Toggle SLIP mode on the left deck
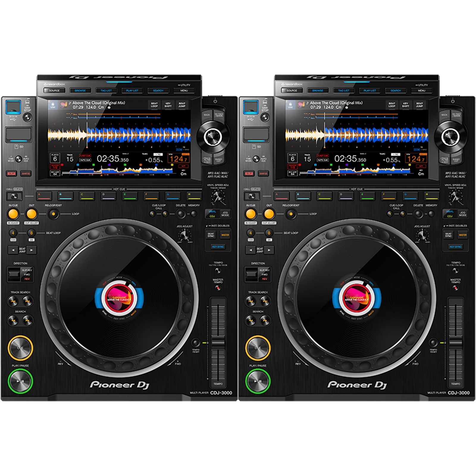 click(x=11, y=173)
